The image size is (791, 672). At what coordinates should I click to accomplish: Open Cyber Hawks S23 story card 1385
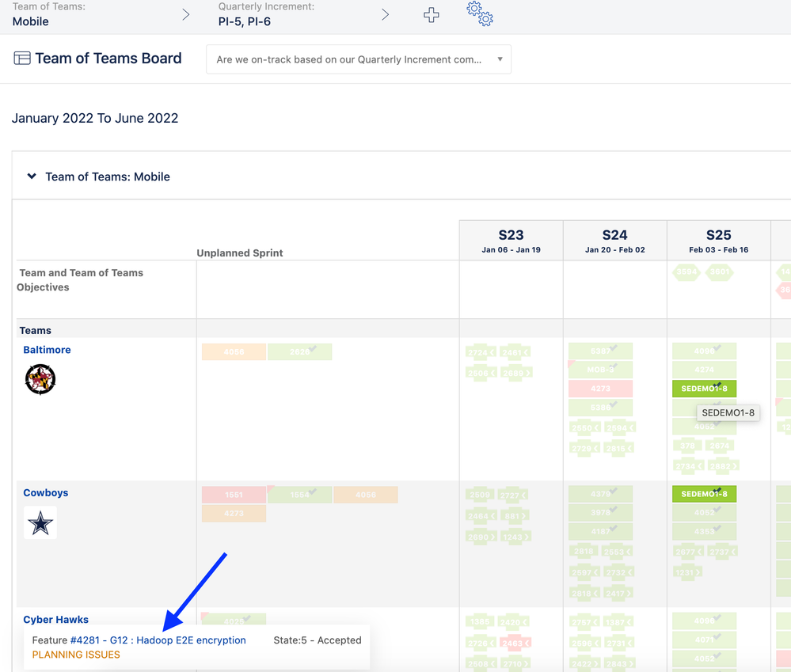click(480, 622)
